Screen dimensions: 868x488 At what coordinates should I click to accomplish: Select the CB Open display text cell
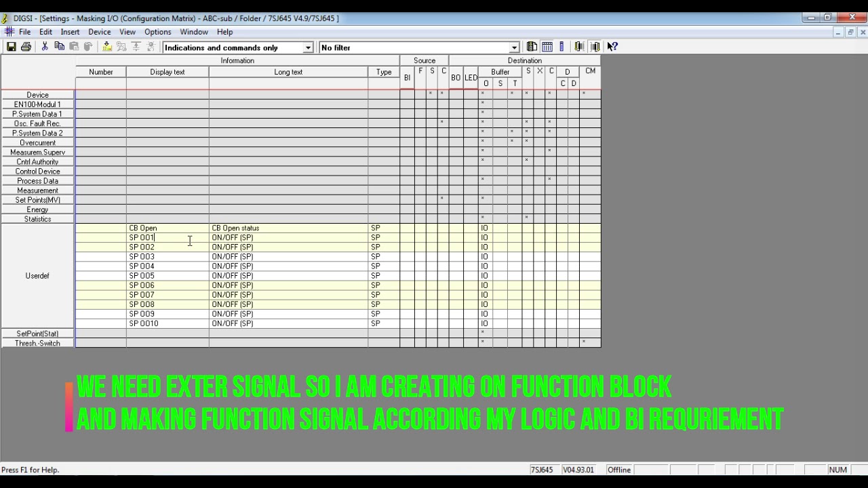click(167, 228)
